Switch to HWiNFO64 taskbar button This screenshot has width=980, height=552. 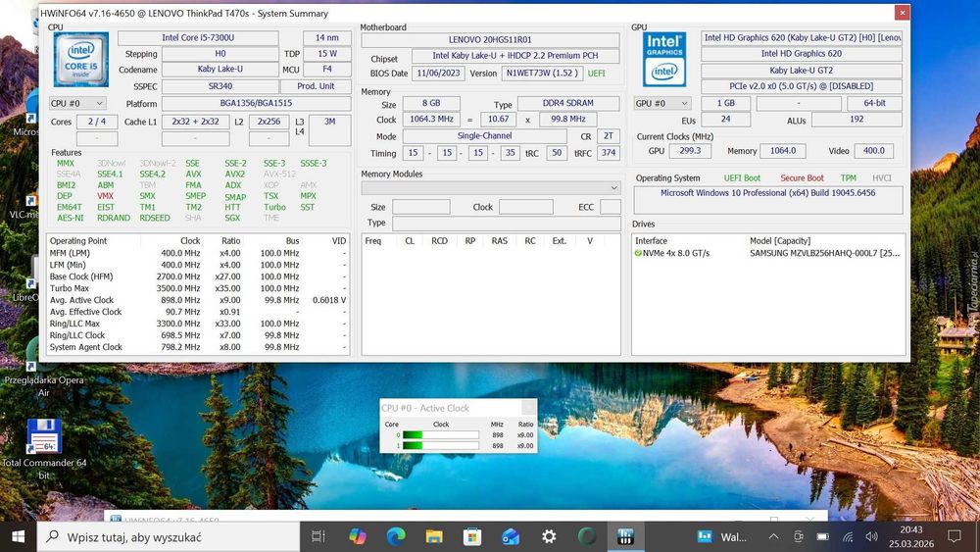625,536
